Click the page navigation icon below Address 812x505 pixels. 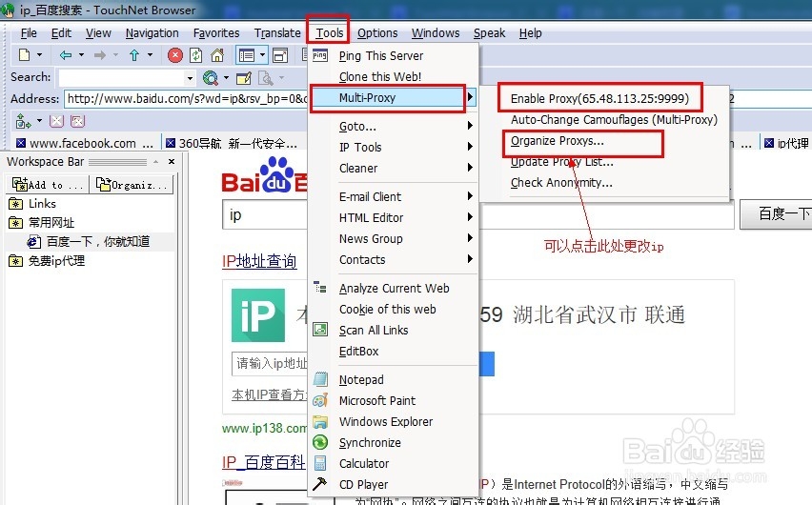pos(23,121)
